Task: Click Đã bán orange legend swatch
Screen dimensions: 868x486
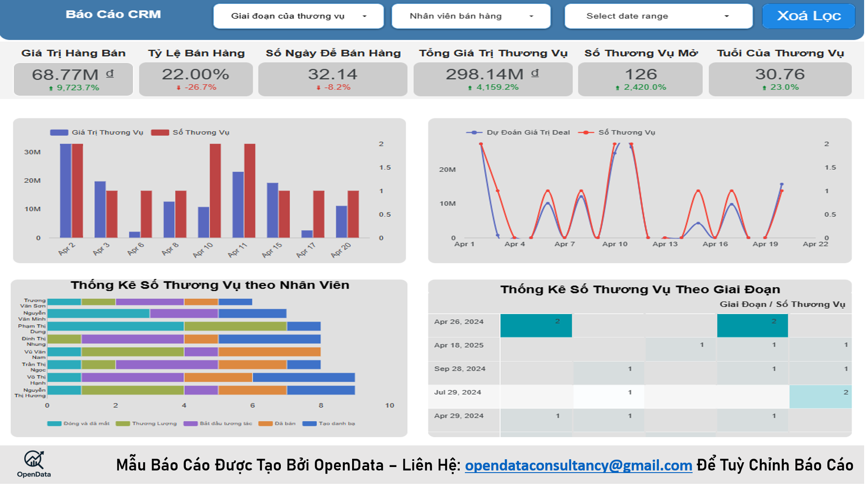Action: (x=265, y=423)
